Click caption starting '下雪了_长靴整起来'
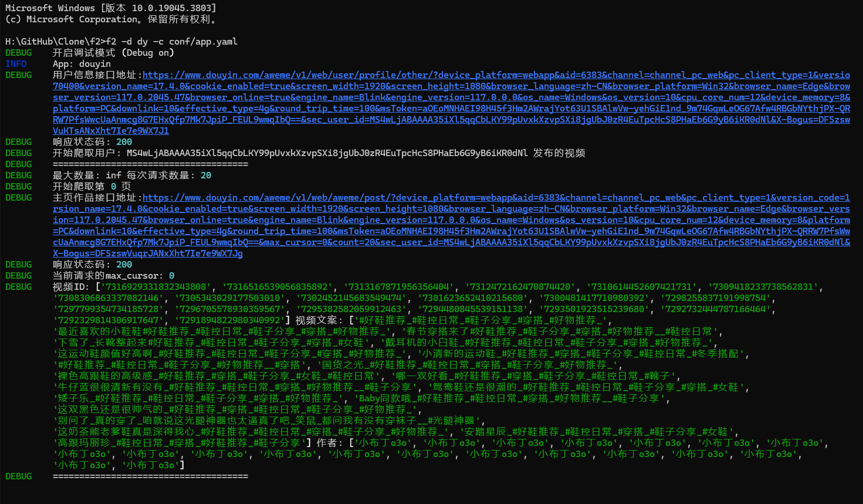Image resolution: width=863 pixels, height=504 pixels. coord(212,343)
